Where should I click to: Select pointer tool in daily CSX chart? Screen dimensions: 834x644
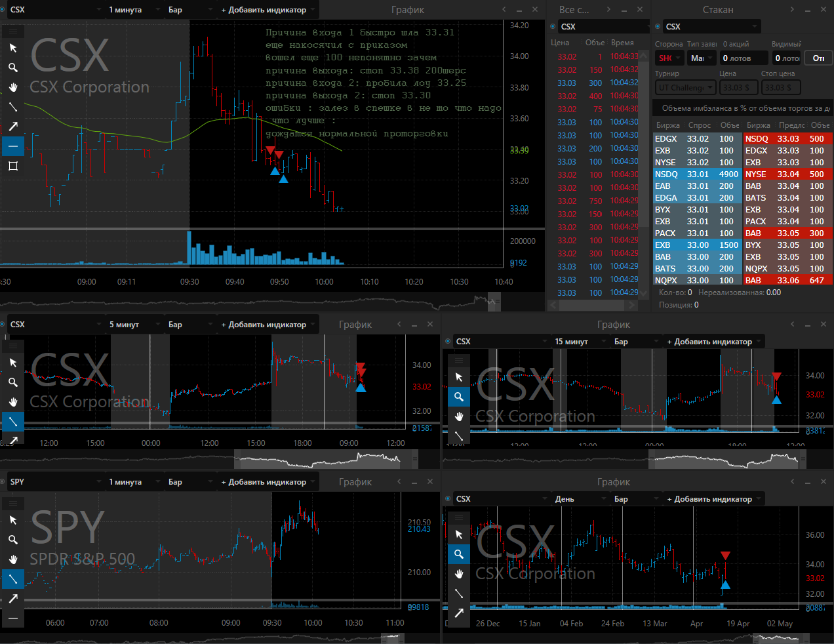459,534
